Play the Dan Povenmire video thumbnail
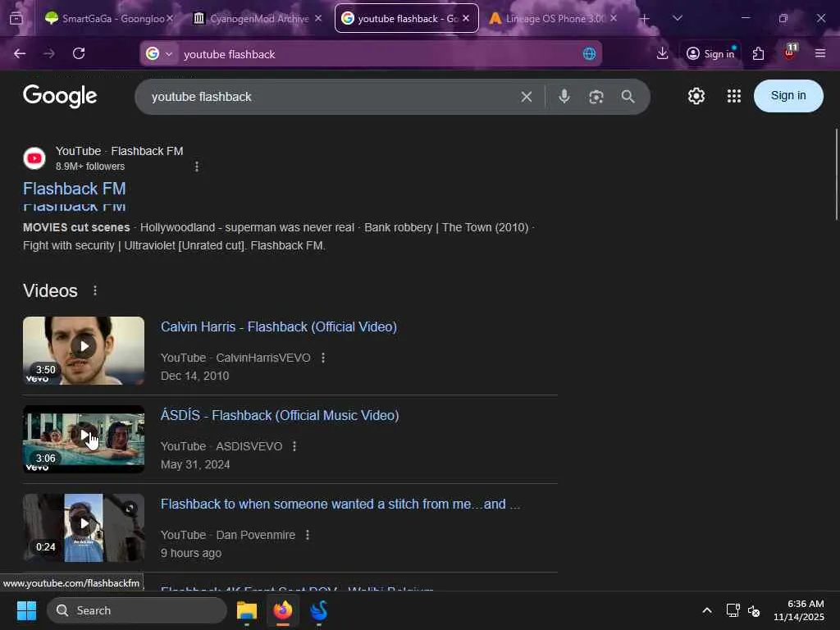Image resolution: width=840 pixels, height=630 pixels. tap(84, 527)
